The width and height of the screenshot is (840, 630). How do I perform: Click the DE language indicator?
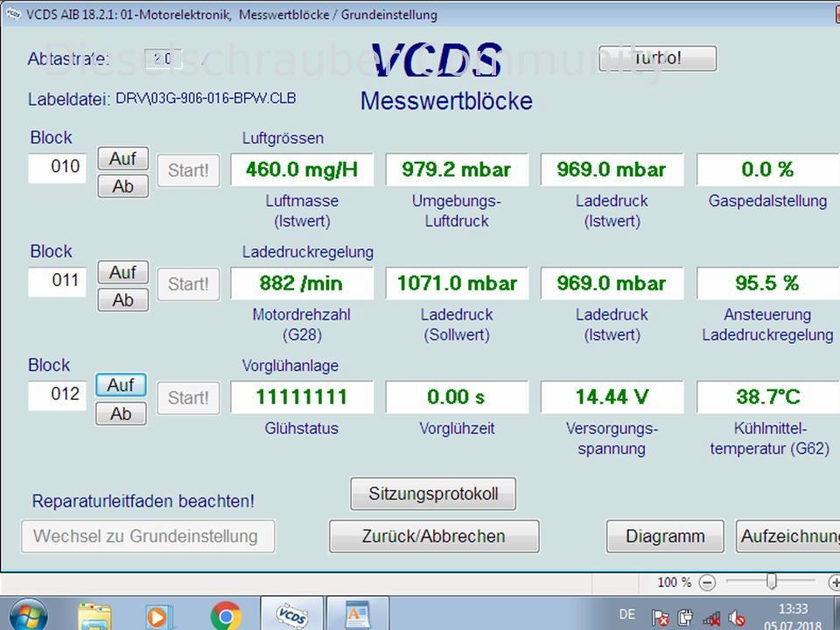[627, 614]
